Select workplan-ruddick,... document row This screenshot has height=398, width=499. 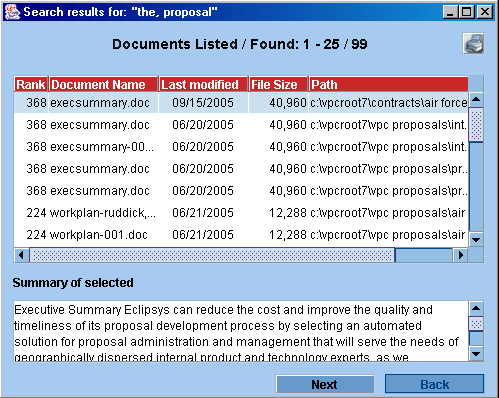[241, 213]
